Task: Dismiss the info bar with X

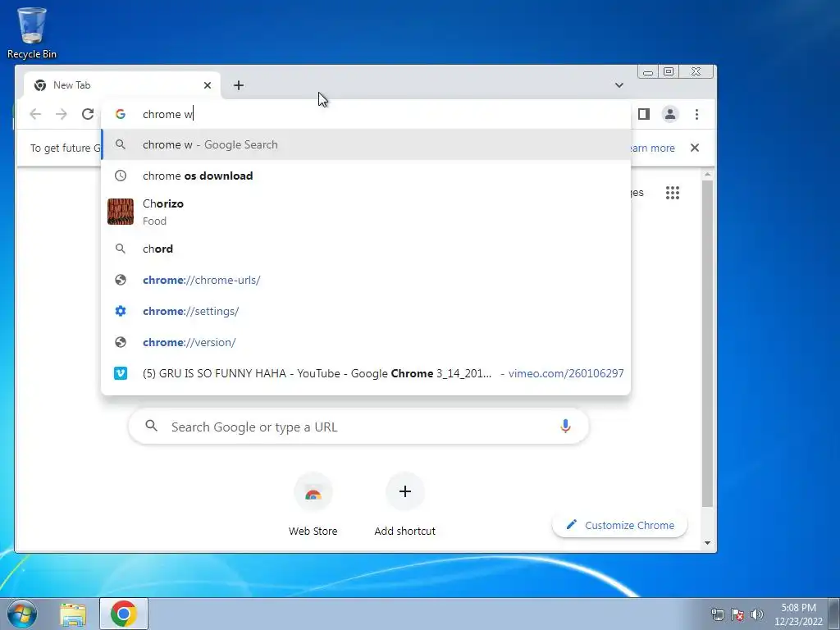Action: coord(695,148)
